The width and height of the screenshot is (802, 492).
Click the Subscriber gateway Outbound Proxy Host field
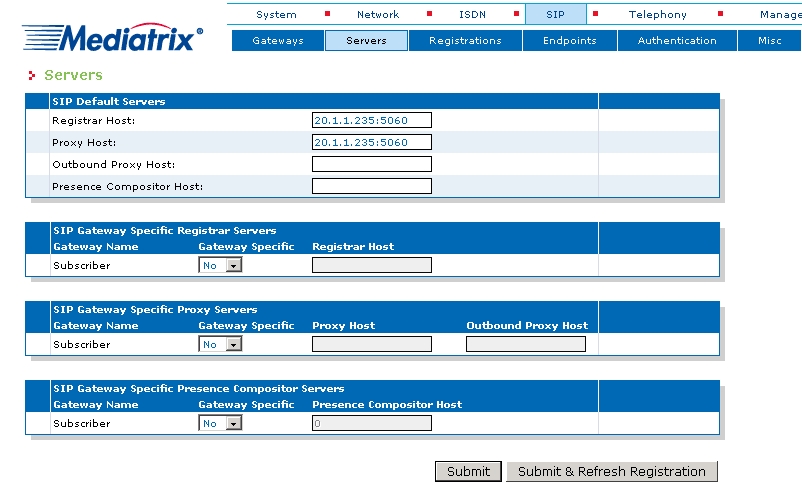526,344
